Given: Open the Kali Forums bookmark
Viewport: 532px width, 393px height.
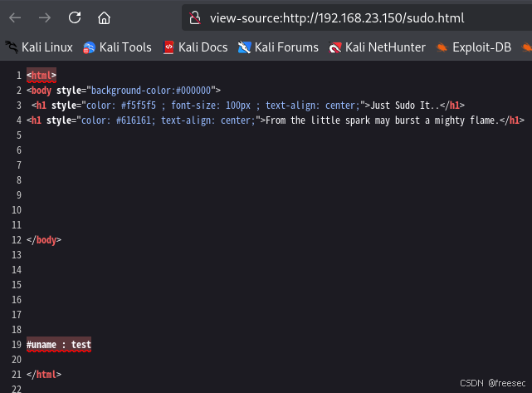Looking at the screenshot, I should pyautogui.click(x=278, y=47).
